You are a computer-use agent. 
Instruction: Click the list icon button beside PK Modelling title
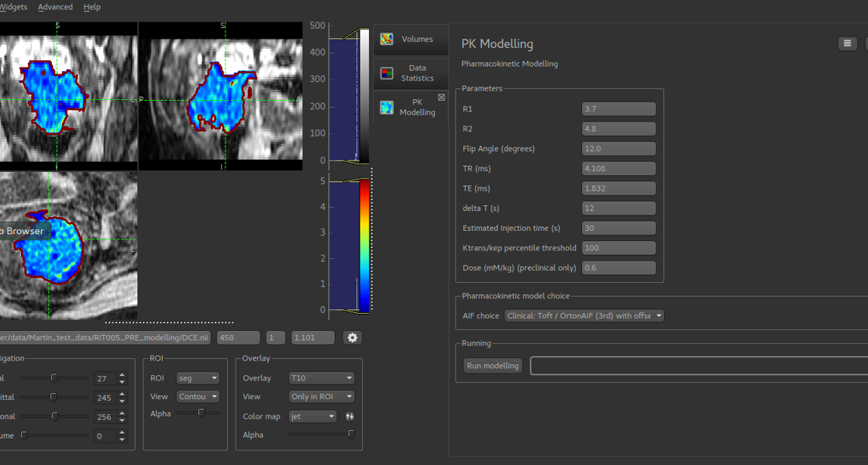coord(847,43)
